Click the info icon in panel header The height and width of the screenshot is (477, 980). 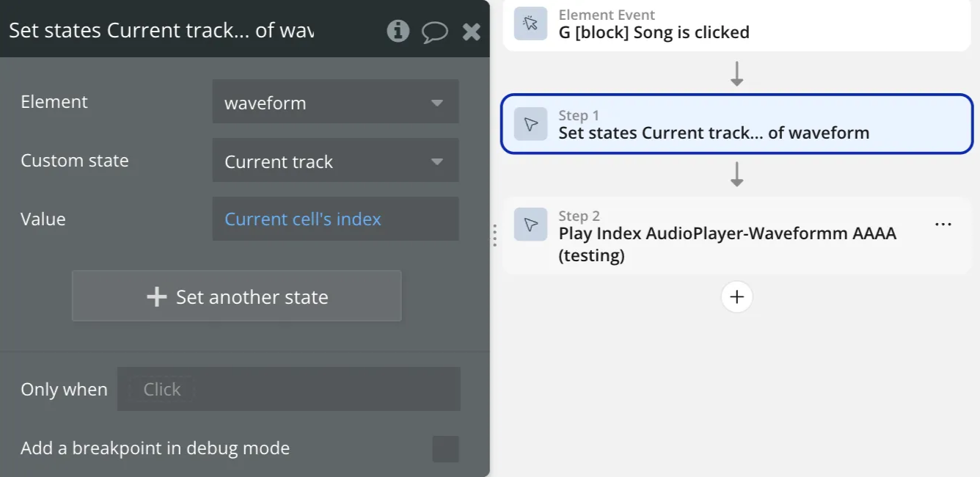pos(398,31)
